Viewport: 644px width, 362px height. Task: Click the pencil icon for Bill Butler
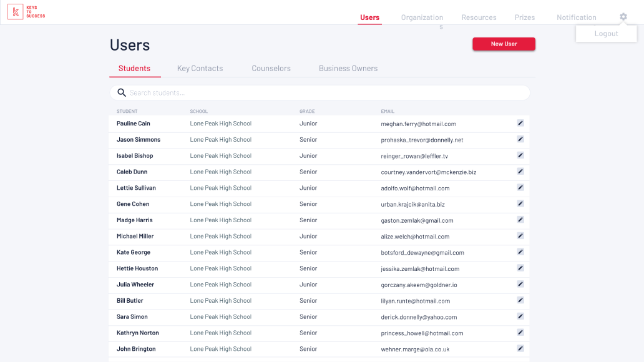[520, 300]
